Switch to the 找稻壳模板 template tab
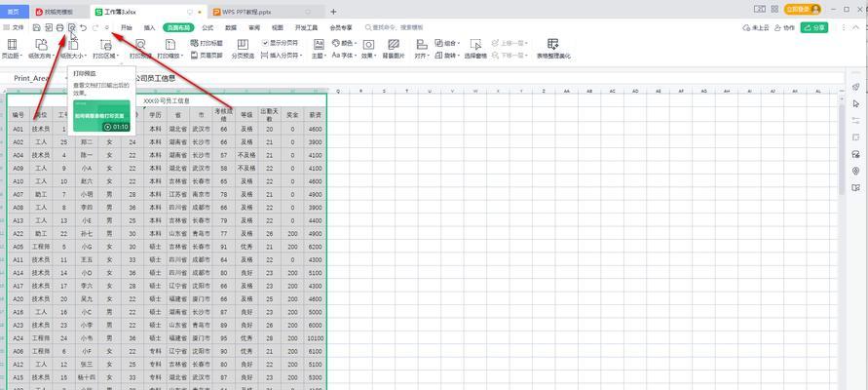Screen dimensions: 868x390 pyautogui.click(x=59, y=11)
